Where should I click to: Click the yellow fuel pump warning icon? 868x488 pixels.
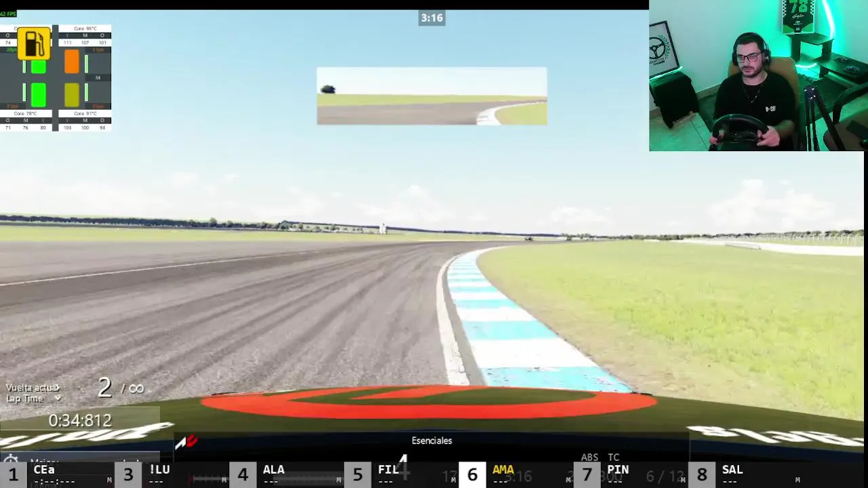click(34, 43)
